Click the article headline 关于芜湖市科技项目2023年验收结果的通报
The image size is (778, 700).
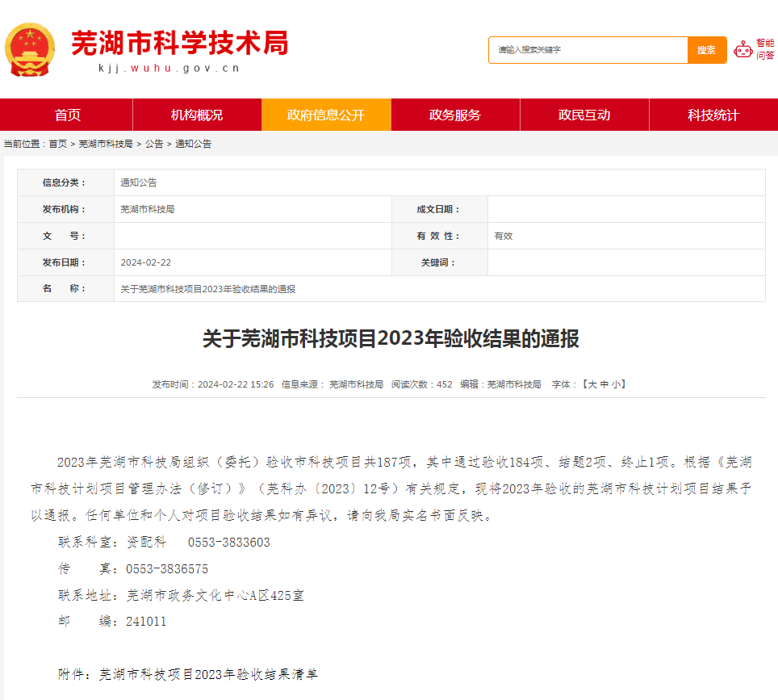click(391, 339)
